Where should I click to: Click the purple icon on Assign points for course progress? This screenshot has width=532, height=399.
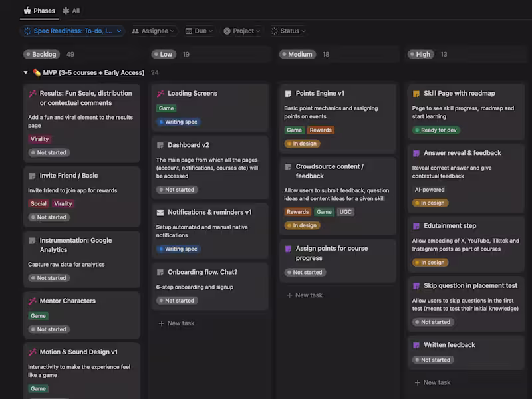[288, 249]
